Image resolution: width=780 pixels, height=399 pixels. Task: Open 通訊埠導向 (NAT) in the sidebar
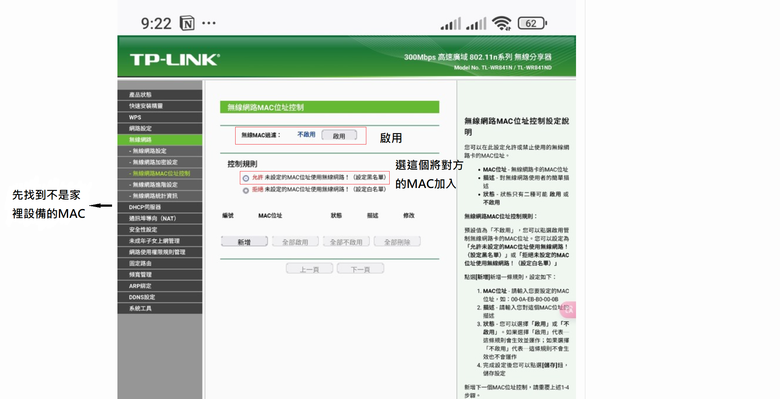pos(160,218)
